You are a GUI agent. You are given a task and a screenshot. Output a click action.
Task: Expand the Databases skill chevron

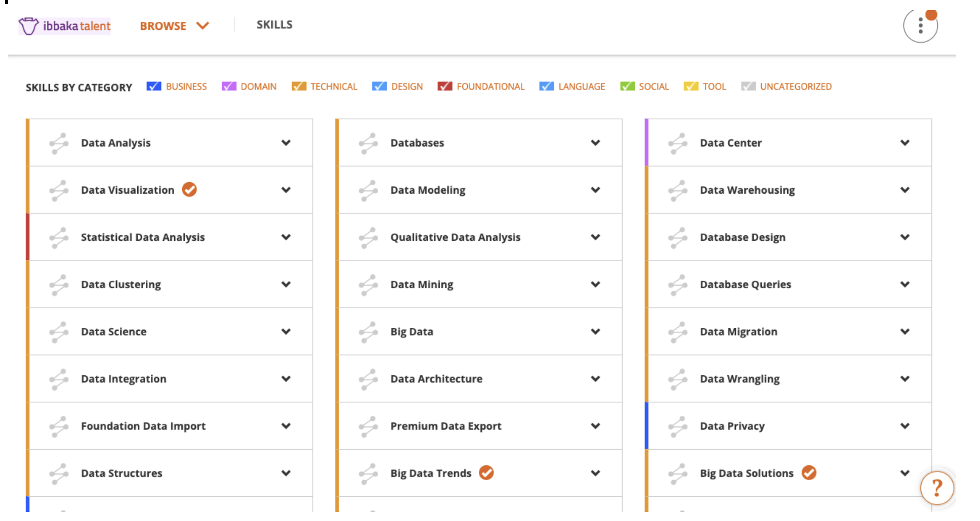click(x=595, y=143)
